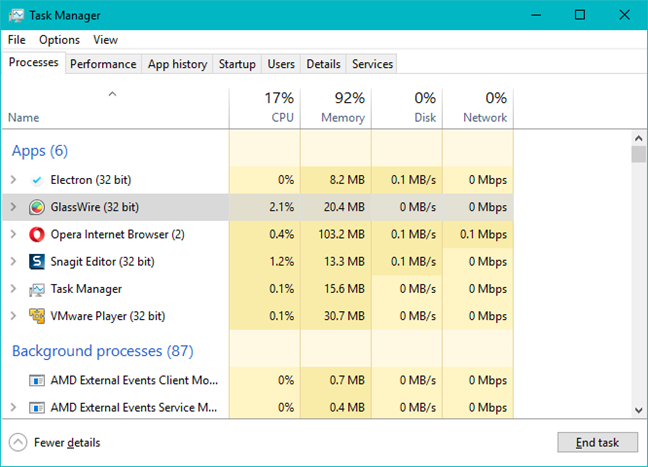Expand the Electron (32 bit) process group
Image resolution: width=648 pixels, height=467 pixels.
pos(13,179)
